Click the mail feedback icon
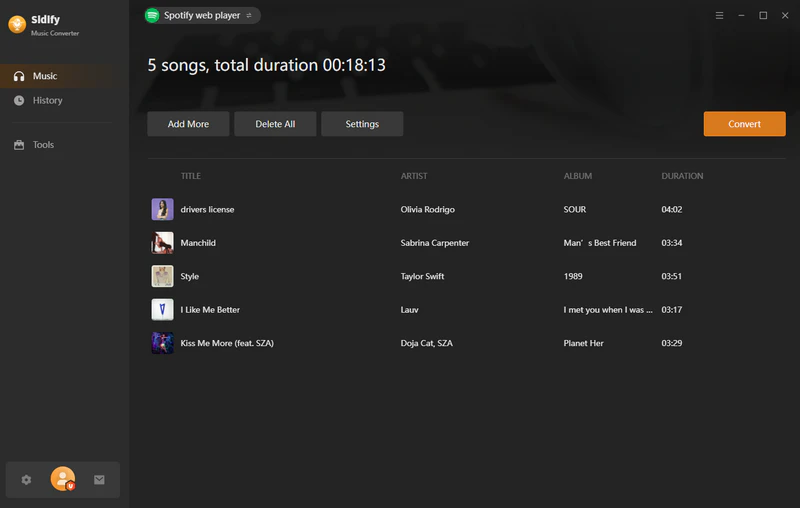Image resolution: width=800 pixels, height=508 pixels. 99,480
